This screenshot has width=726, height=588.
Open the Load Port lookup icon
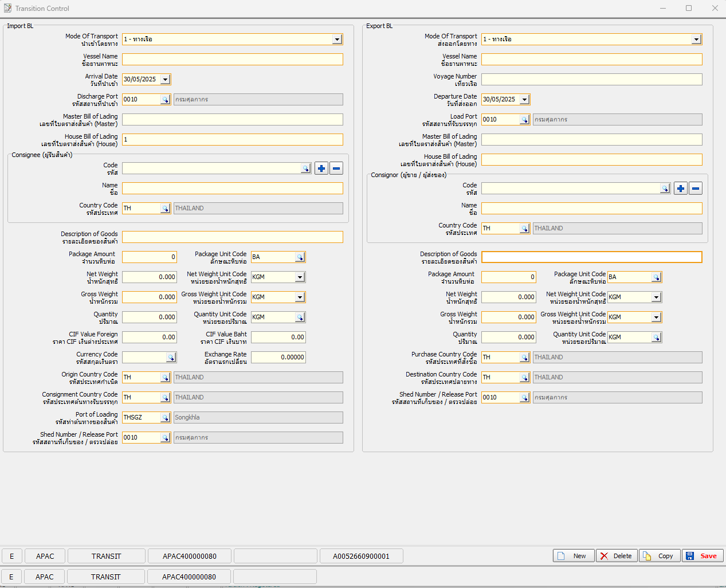[x=524, y=120]
